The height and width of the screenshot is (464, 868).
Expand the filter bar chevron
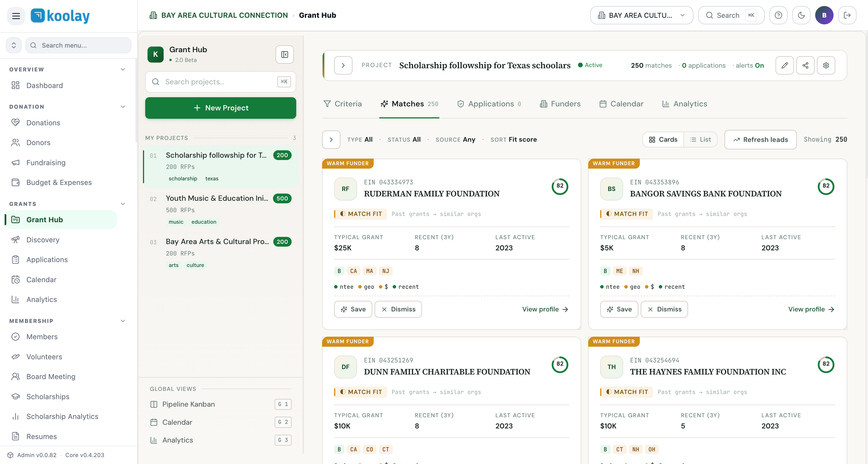331,139
